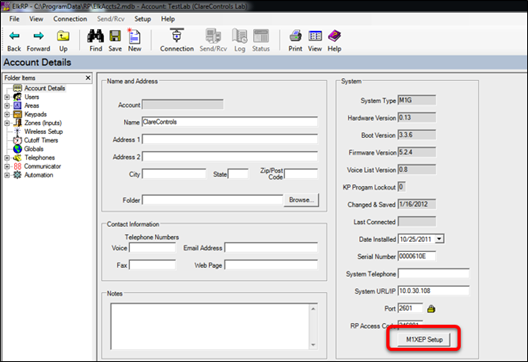
Task: Open Help with the book icon
Action: [x=334, y=36]
